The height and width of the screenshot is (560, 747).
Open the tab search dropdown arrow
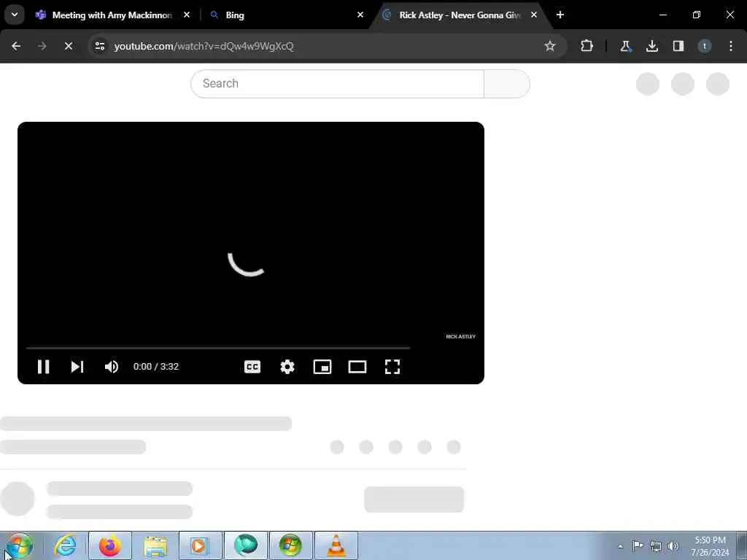pos(15,15)
